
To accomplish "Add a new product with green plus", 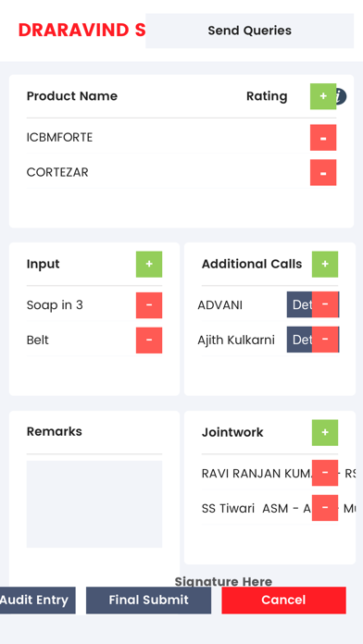I will click(323, 96).
